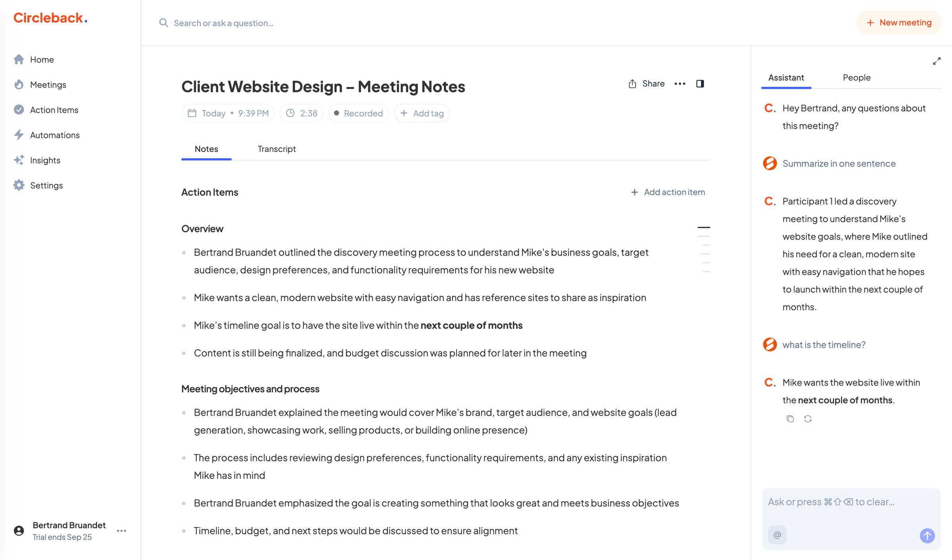Toggle the side panel layout icon
Viewport: 952px width, 560px height.
point(700,84)
